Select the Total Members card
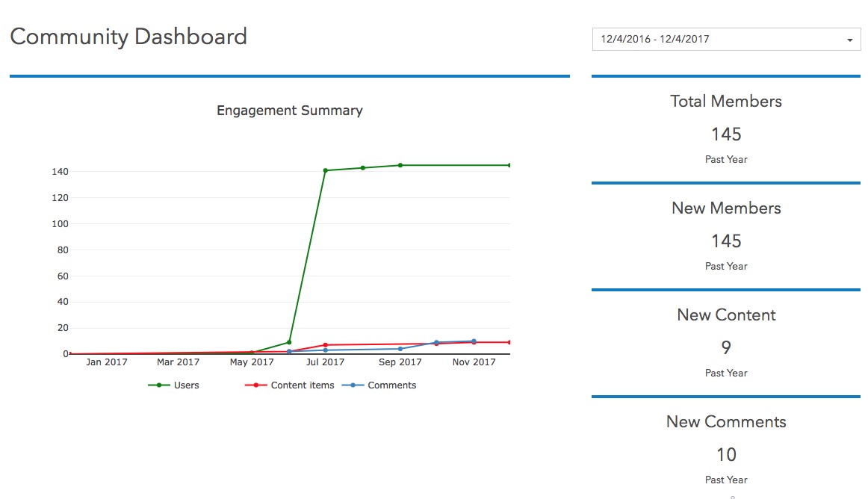The image size is (868, 499). [x=726, y=129]
